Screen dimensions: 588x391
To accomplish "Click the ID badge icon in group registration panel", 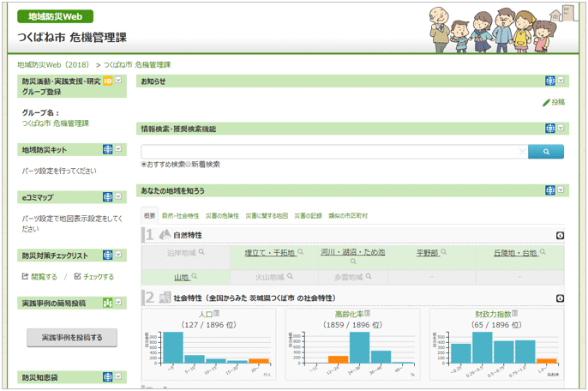I will pos(107,81).
